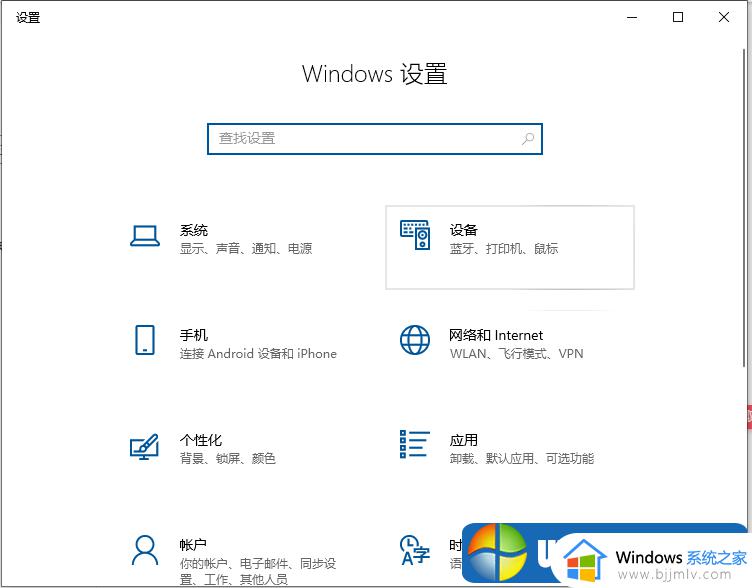
Task: Open the Time & Language clock-A字 icon
Action: coord(414,551)
